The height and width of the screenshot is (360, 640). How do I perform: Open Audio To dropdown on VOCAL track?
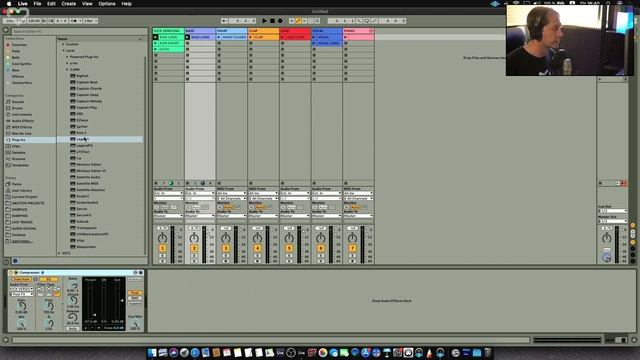click(327, 216)
